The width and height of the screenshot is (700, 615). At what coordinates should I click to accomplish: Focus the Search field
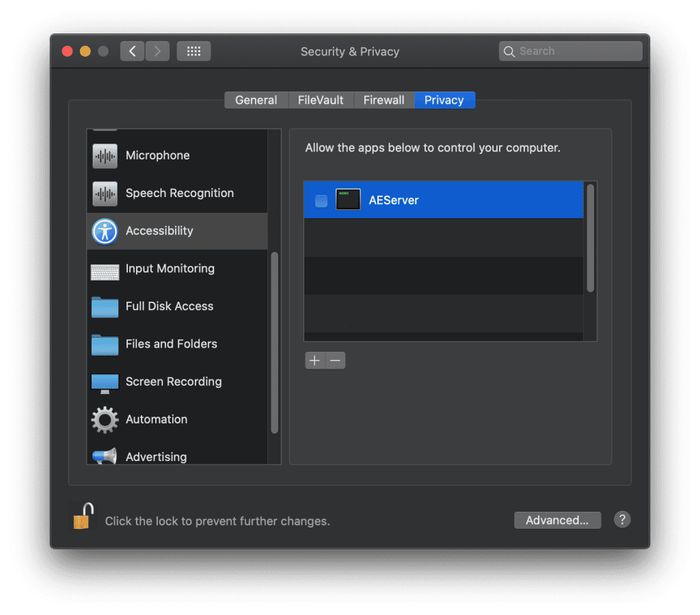coord(571,51)
